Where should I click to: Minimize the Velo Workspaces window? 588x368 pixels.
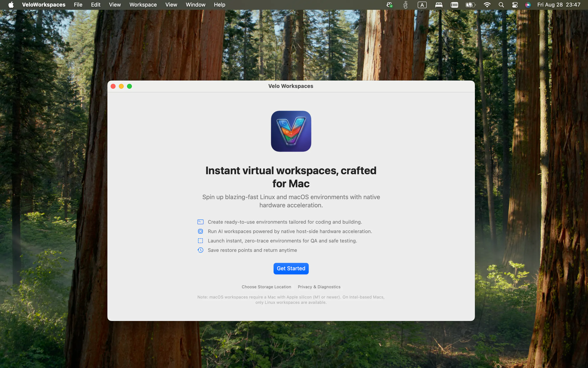click(121, 86)
